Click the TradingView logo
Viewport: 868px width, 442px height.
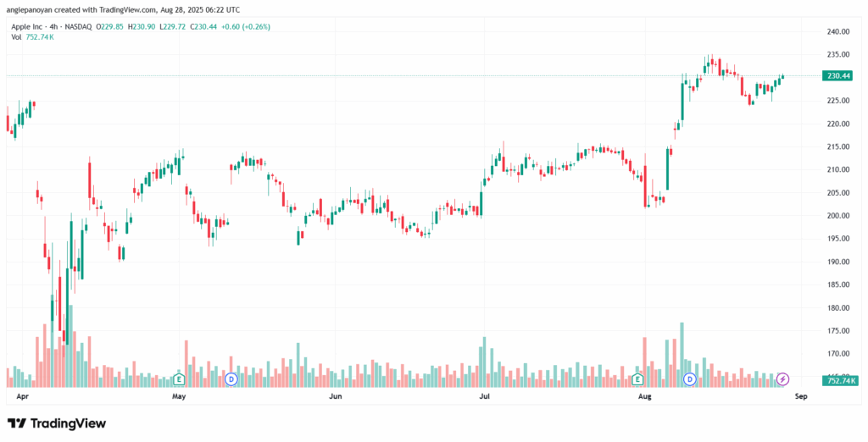pos(57,423)
